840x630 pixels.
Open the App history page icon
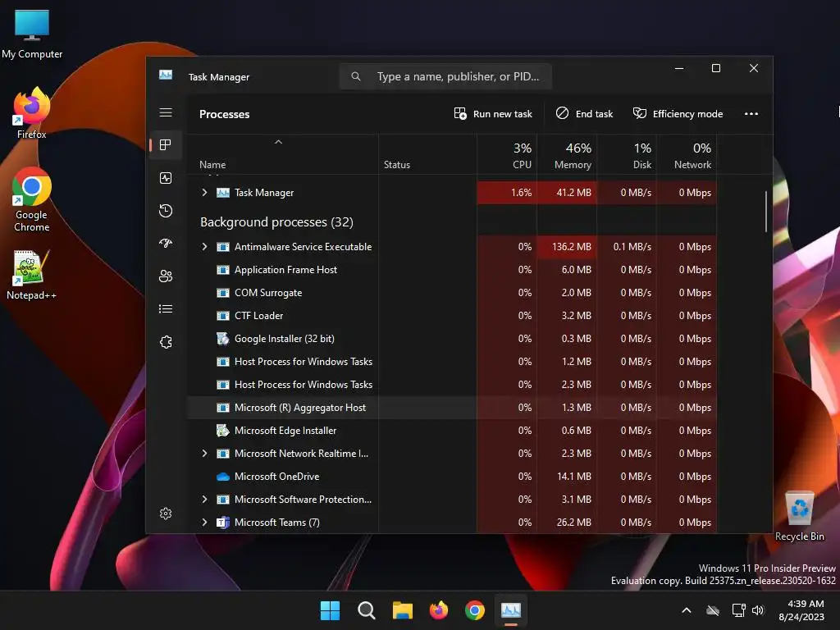[166, 211]
